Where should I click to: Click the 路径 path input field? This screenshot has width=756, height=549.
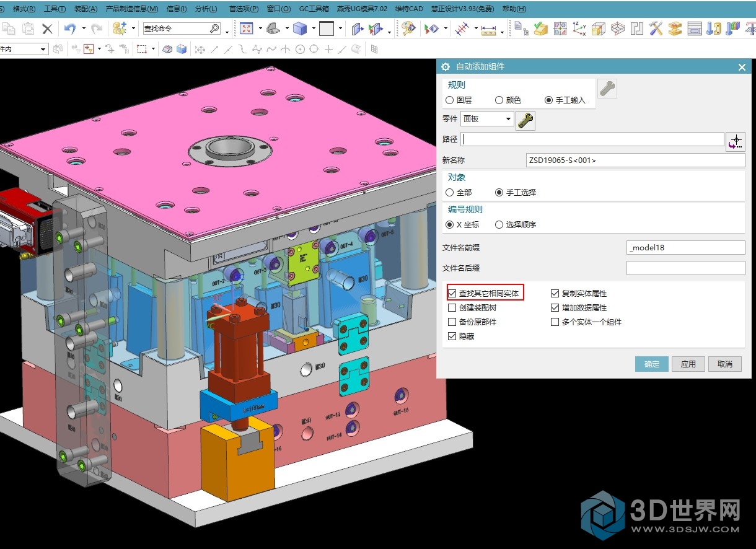click(x=592, y=139)
